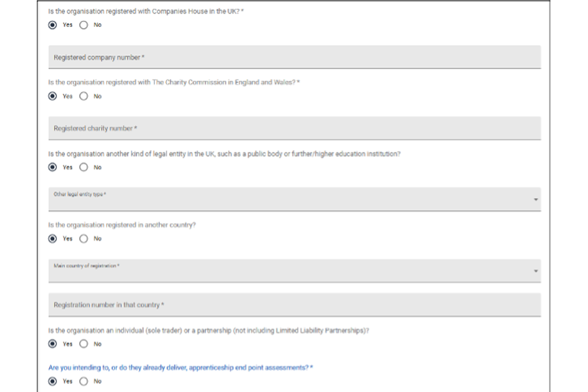Mark Yes for sole trader or partnership
This screenshot has width=588, height=392.
tap(53, 344)
